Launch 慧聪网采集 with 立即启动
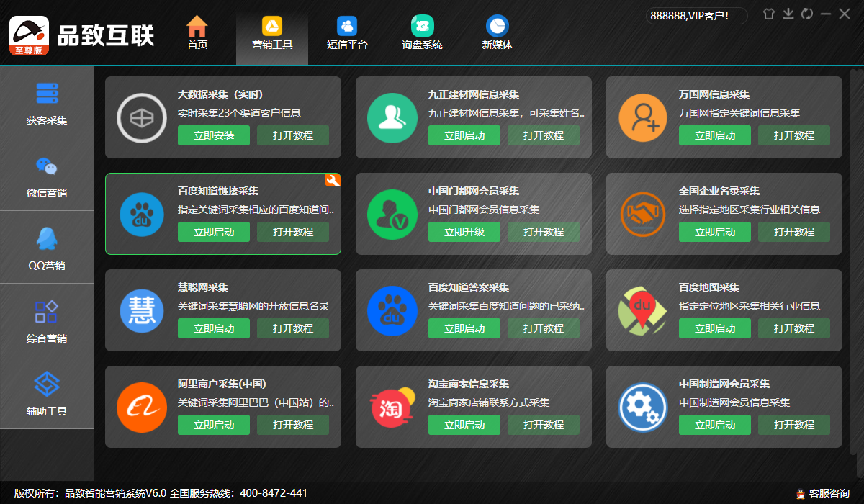This screenshot has height=504, width=864. [214, 328]
